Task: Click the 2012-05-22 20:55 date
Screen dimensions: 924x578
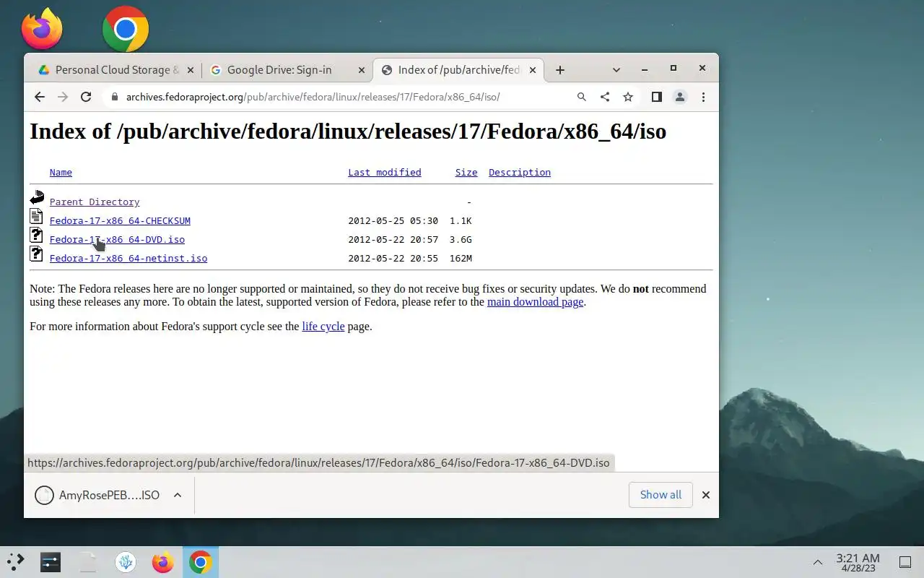Action: tap(393, 259)
